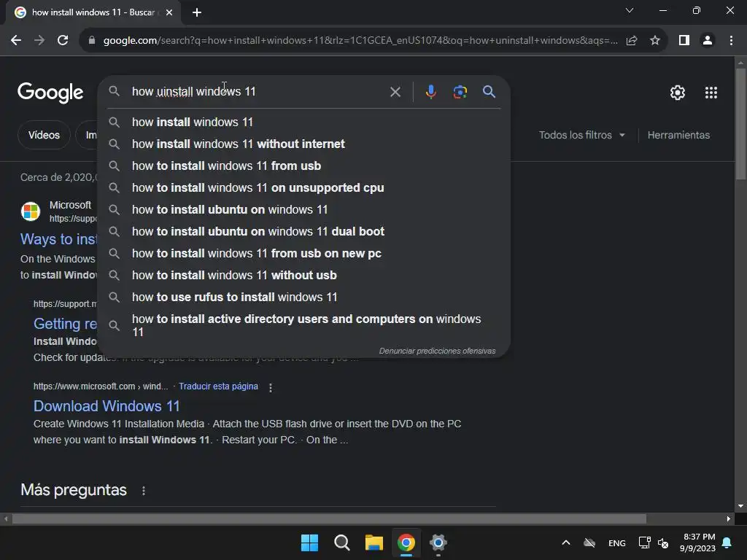Click the Herramientas button
The width and height of the screenshot is (747, 560).
(x=678, y=135)
